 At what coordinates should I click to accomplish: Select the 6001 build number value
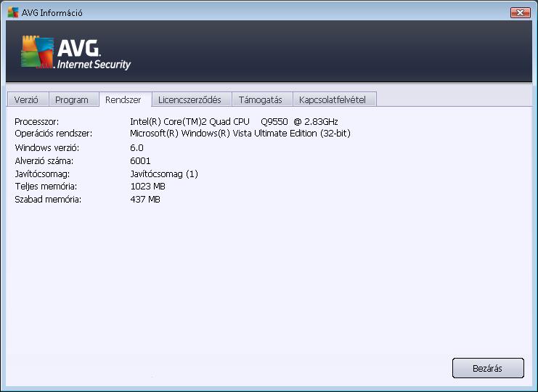pos(140,161)
